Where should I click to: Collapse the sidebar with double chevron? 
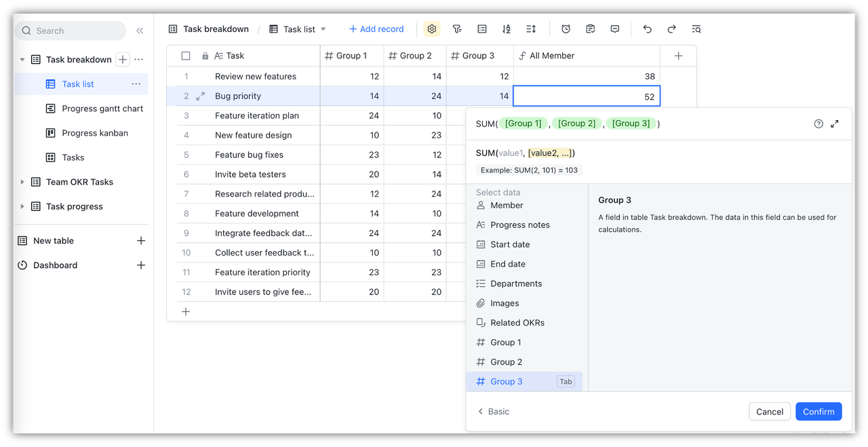click(140, 31)
